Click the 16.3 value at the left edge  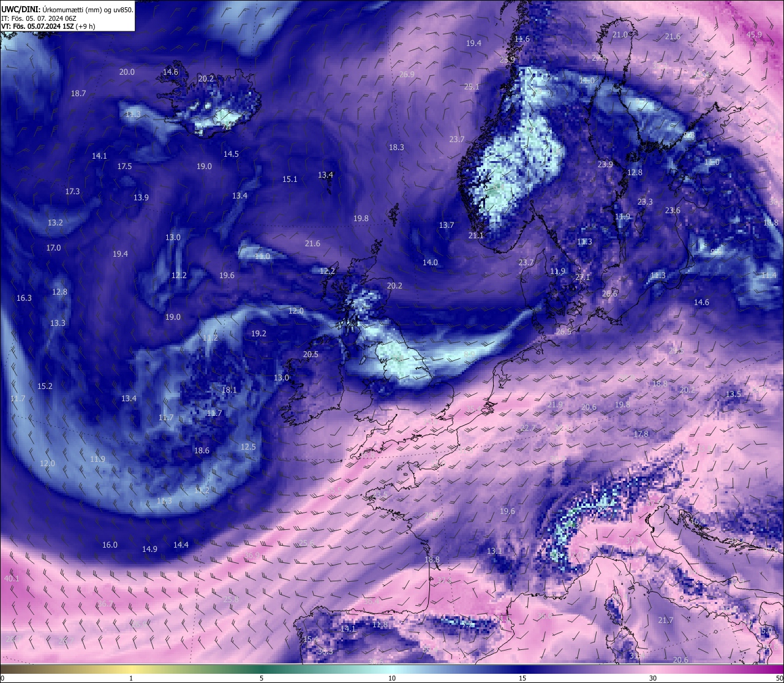[x=24, y=298]
